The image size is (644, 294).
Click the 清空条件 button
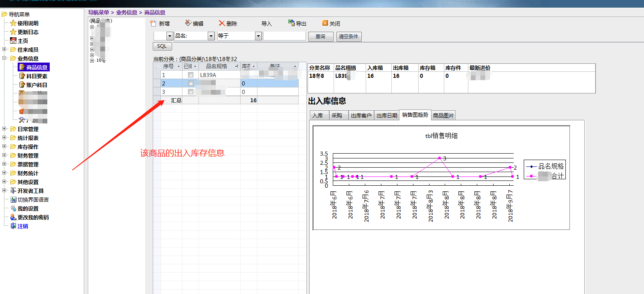(349, 36)
